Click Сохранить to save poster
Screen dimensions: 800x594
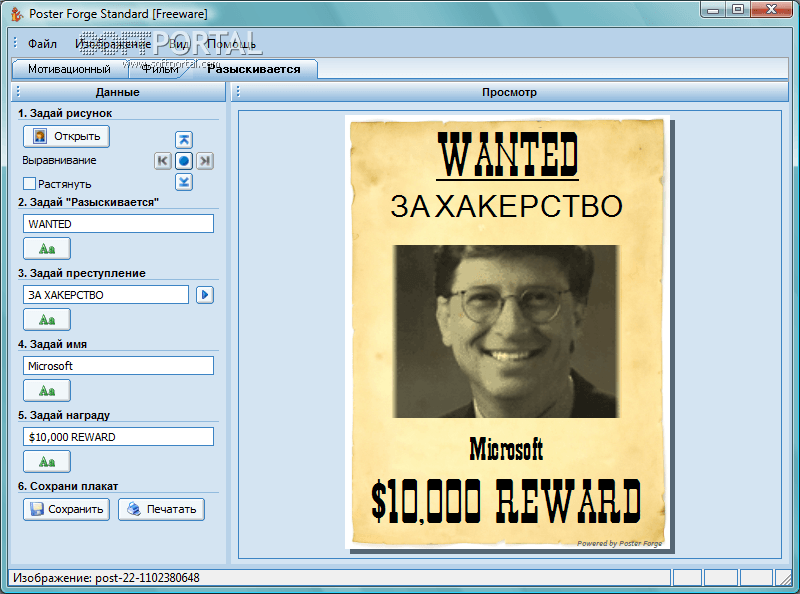coord(66,509)
